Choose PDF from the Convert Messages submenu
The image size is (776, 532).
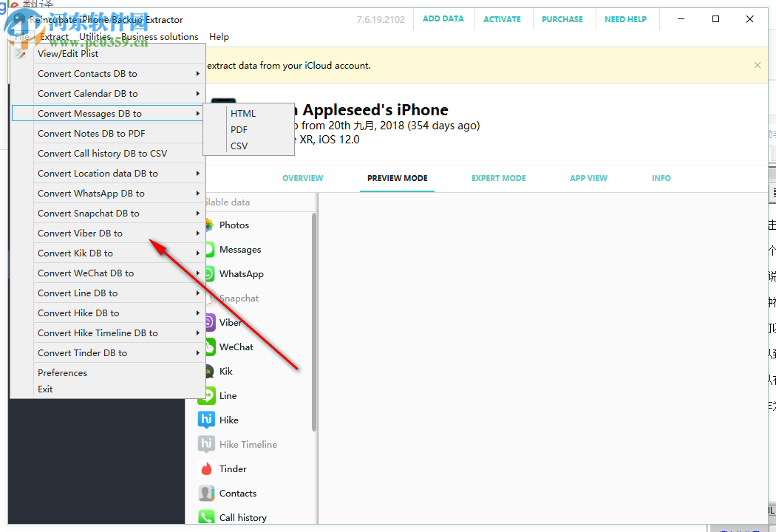point(238,129)
